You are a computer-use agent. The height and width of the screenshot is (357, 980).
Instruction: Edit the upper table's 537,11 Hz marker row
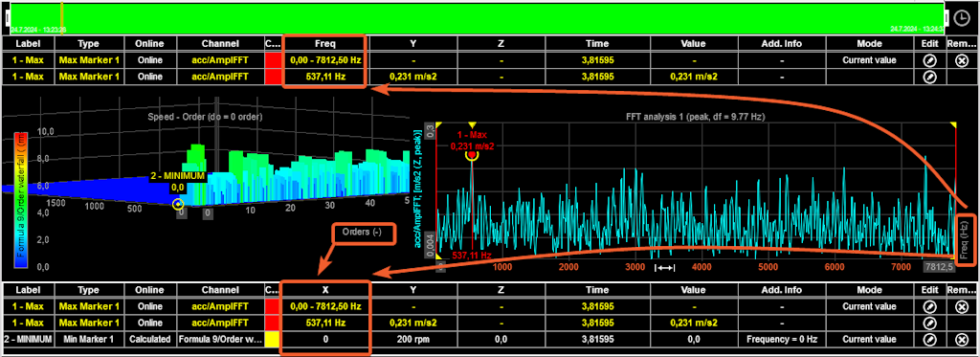pos(930,77)
